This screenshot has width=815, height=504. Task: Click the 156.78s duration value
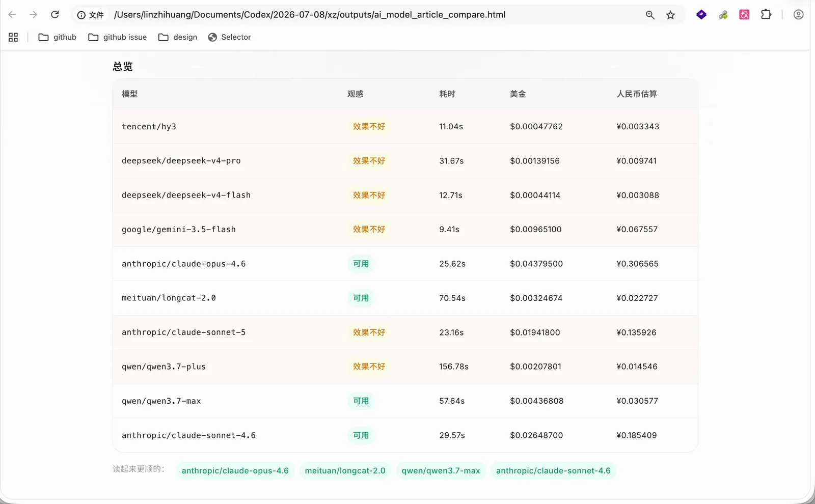[x=454, y=367]
